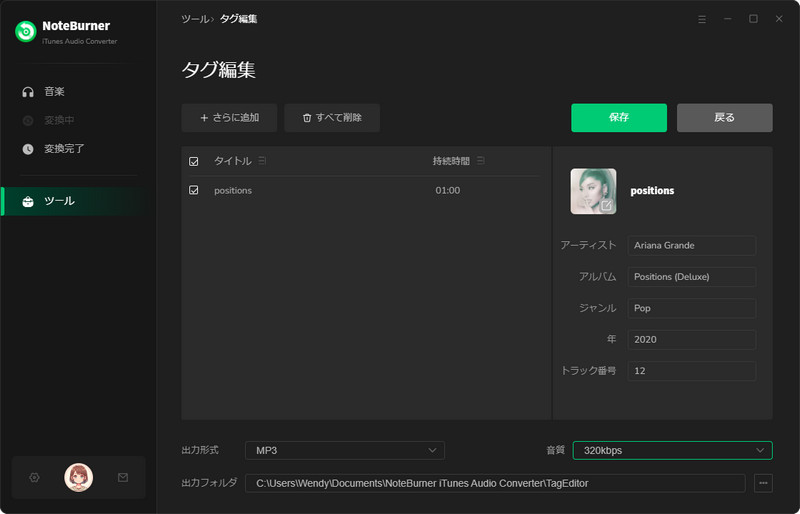Open settings via the gear icon
800x514 pixels.
click(x=34, y=477)
